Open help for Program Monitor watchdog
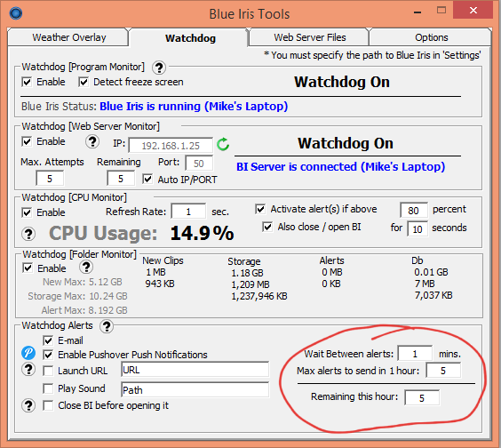The image size is (501, 448). coord(159,68)
